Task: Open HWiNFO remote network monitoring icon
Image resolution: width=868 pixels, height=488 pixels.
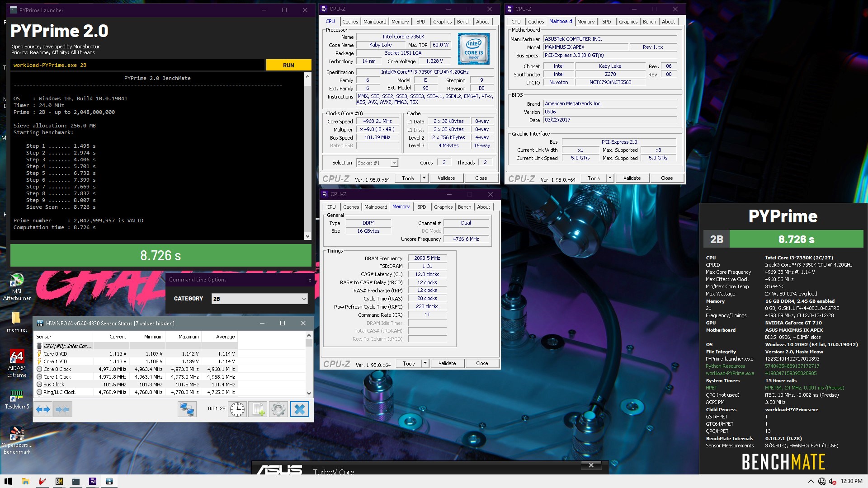Action: pyautogui.click(x=187, y=409)
